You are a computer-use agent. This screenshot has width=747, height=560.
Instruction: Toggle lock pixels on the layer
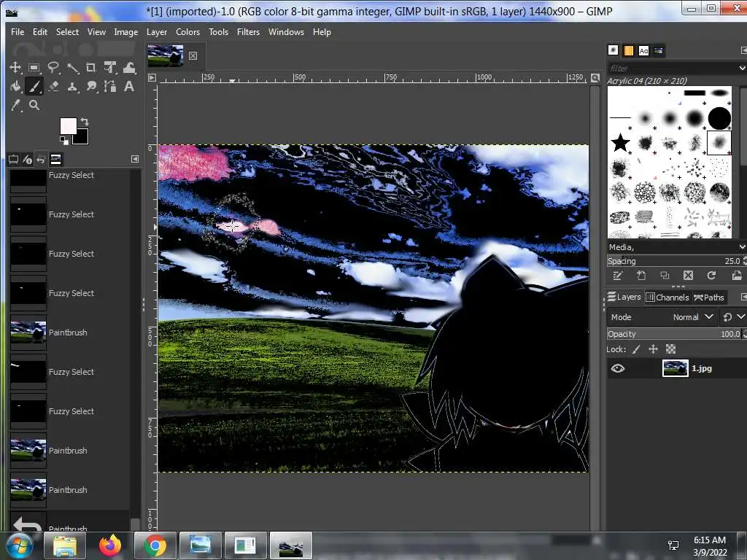(636, 349)
